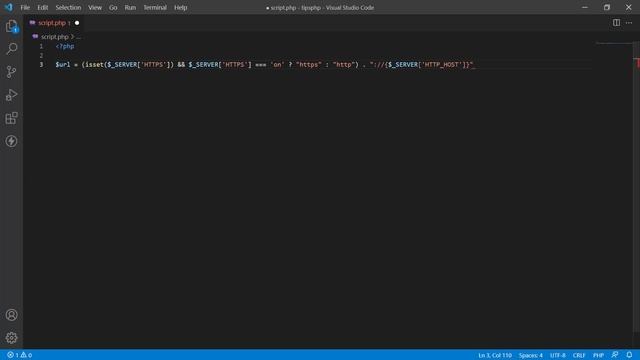Open the lightning bolt extension view
This screenshot has width=640, height=360.
(x=11, y=141)
